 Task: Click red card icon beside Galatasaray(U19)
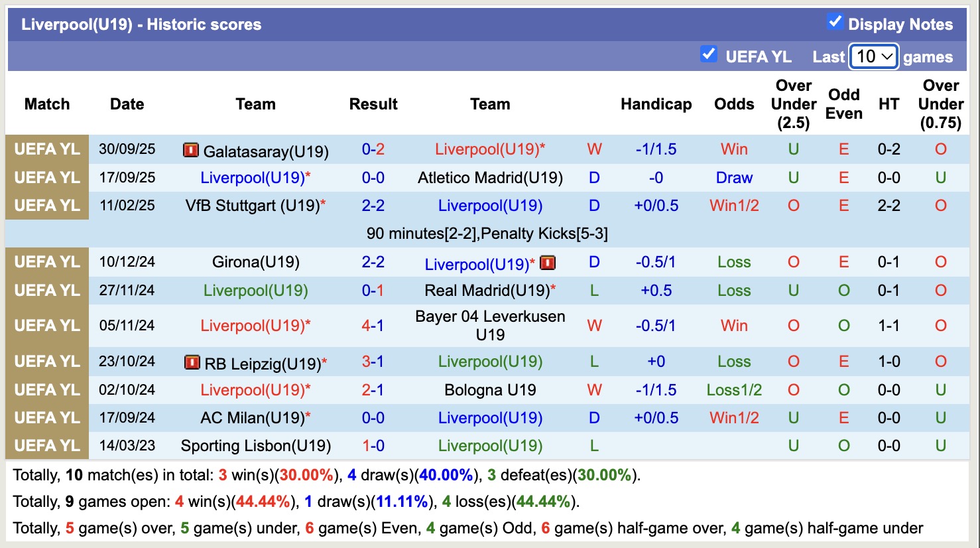(191, 151)
